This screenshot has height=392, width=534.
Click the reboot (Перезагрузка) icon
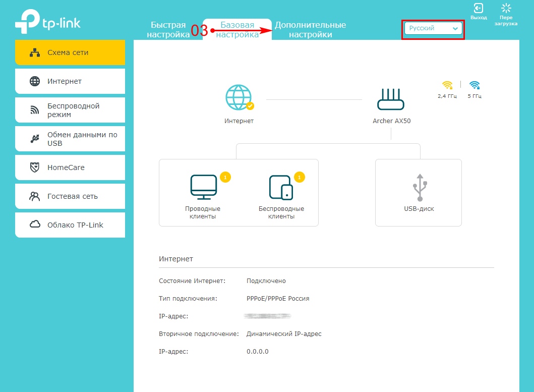point(506,9)
